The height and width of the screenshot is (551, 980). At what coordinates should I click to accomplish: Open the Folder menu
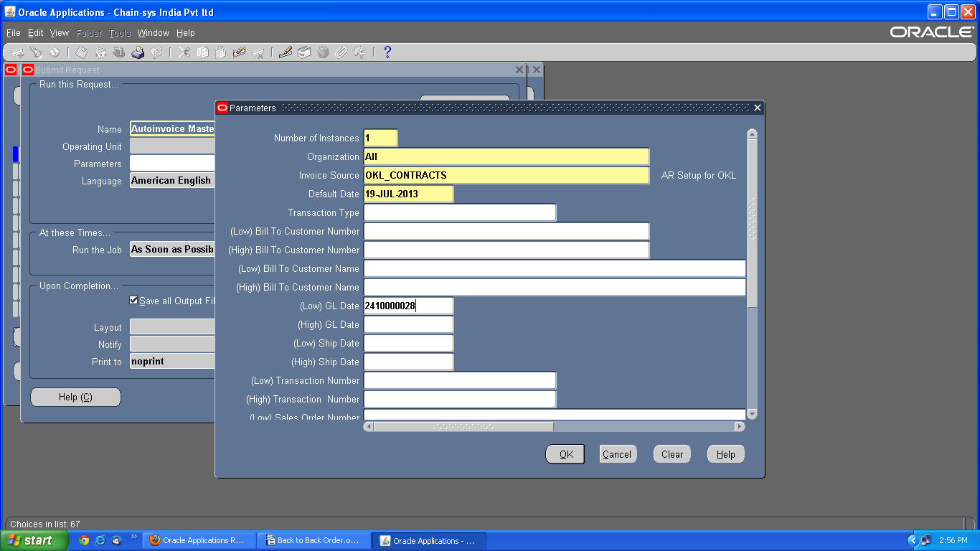90,33
